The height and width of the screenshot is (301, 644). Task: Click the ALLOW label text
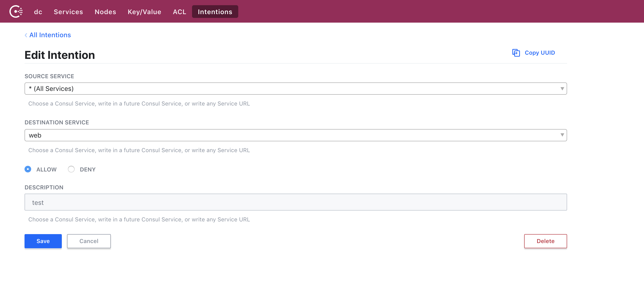tap(46, 170)
